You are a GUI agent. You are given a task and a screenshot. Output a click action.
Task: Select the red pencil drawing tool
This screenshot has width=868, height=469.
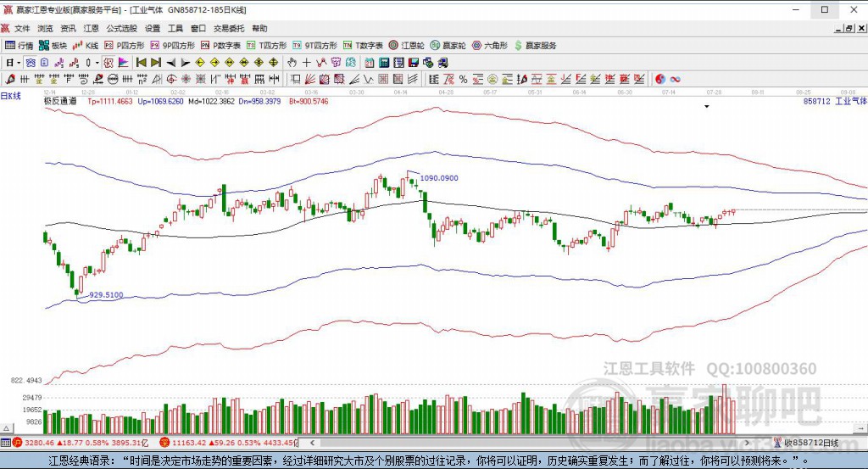[10, 79]
